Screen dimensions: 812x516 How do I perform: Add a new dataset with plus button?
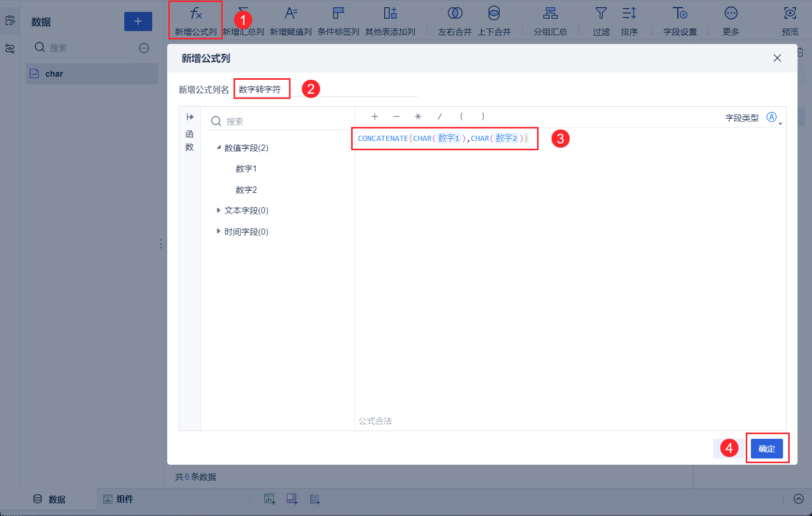[x=138, y=21]
